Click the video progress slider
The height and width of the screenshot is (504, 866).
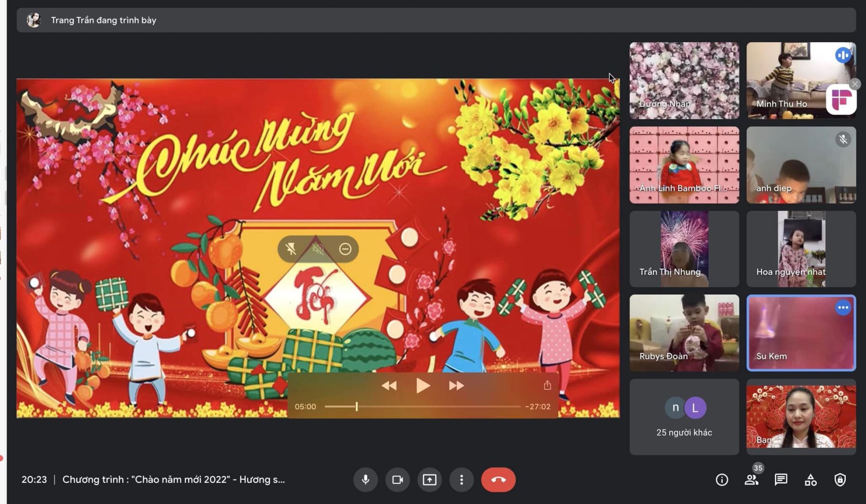click(x=422, y=406)
